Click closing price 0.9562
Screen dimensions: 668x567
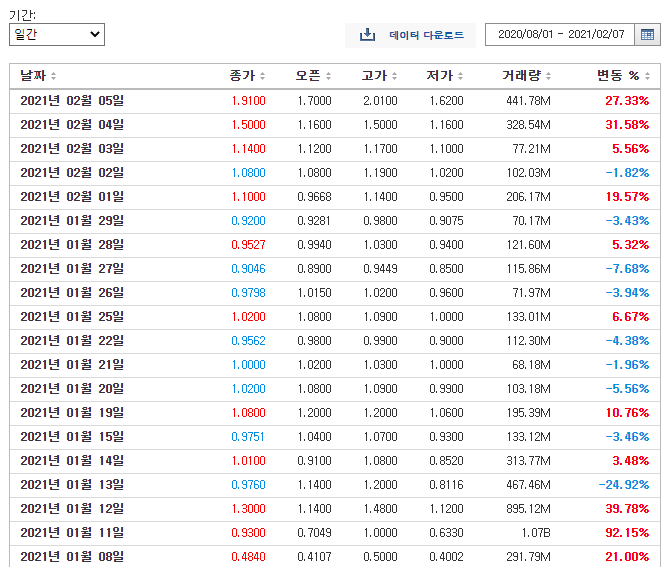[x=248, y=341]
